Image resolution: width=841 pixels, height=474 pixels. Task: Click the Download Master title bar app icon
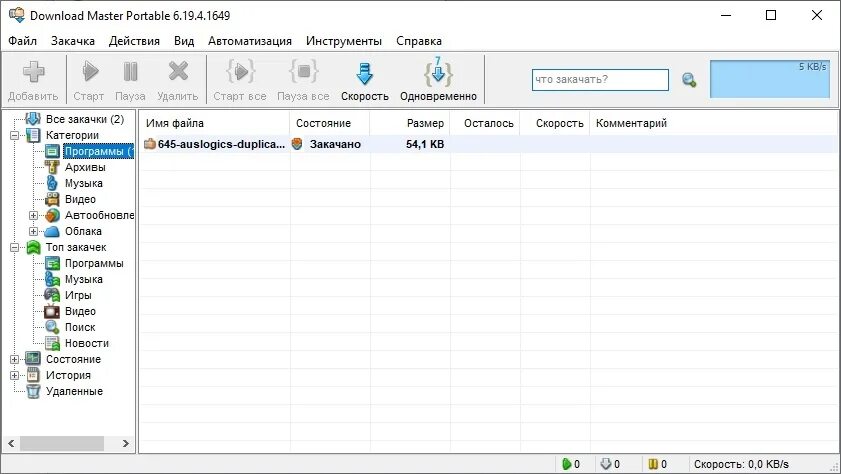click(x=17, y=15)
